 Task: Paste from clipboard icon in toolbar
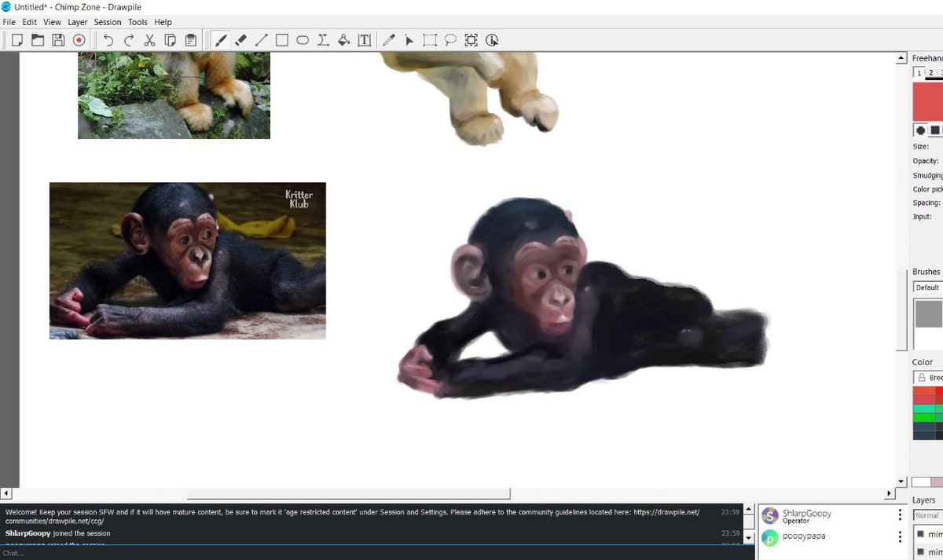coord(190,40)
